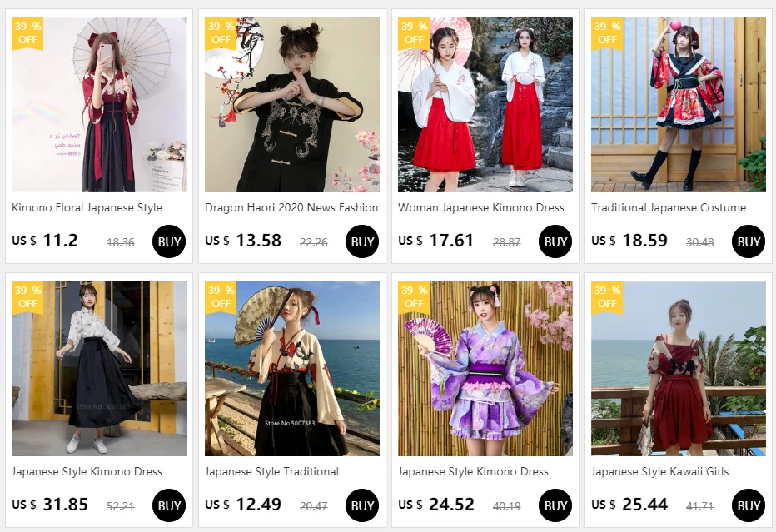This screenshot has width=776, height=532.
Task: Click BUY for Japanese Style Kawaii Girls
Action: [x=749, y=505]
